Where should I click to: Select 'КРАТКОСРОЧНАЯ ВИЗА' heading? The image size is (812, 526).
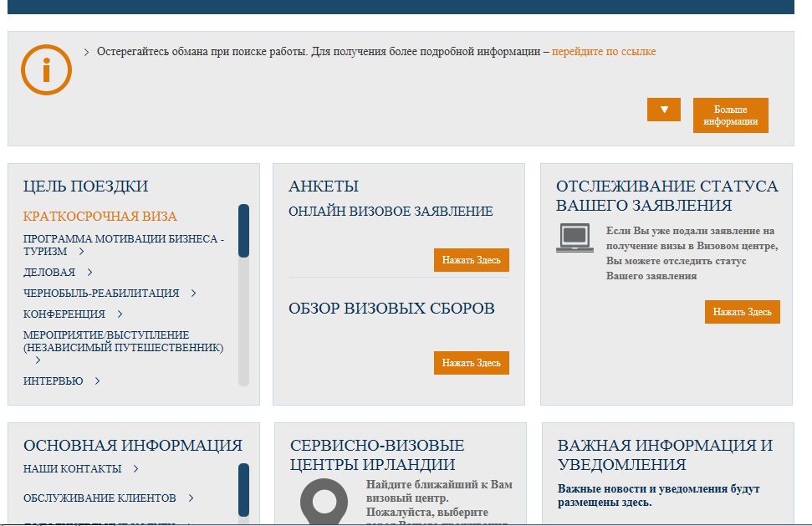pyautogui.click(x=100, y=217)
